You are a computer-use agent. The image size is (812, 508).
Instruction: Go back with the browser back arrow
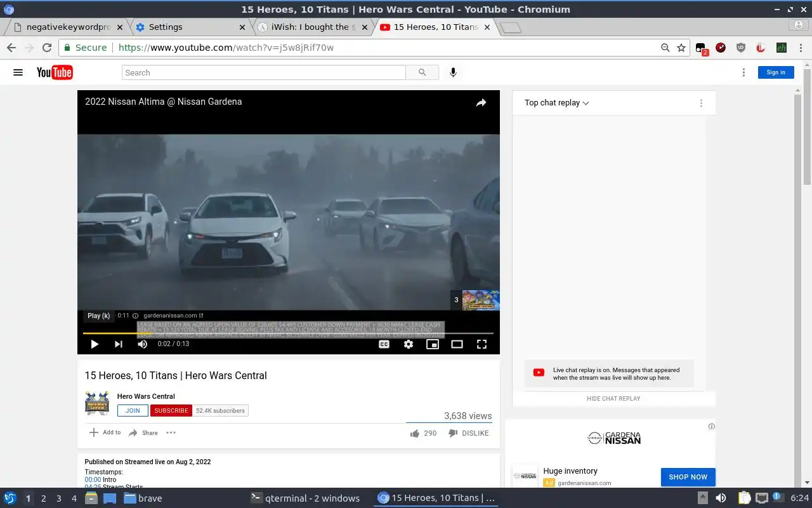click(x=11, y=48)
